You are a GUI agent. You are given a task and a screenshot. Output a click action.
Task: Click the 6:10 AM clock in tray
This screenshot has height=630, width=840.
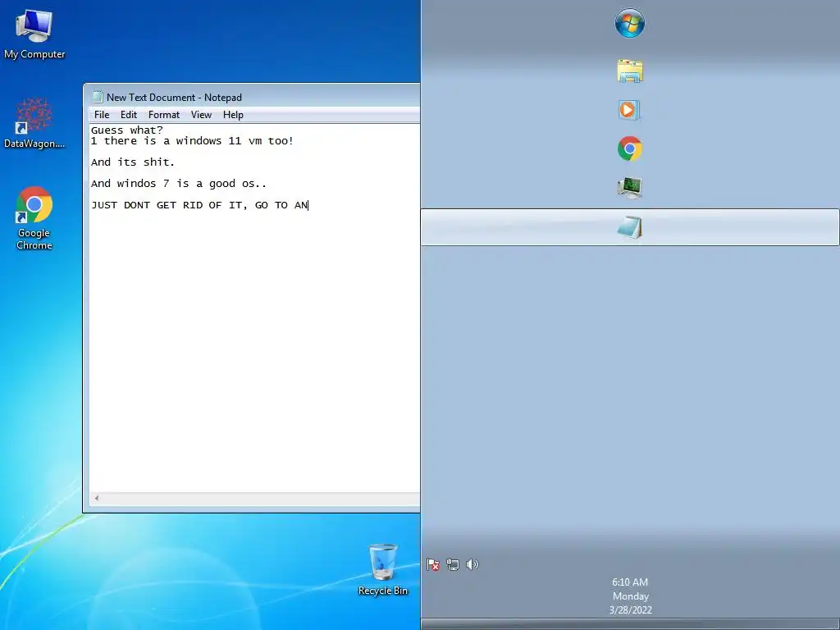click(x=630, y=582)
